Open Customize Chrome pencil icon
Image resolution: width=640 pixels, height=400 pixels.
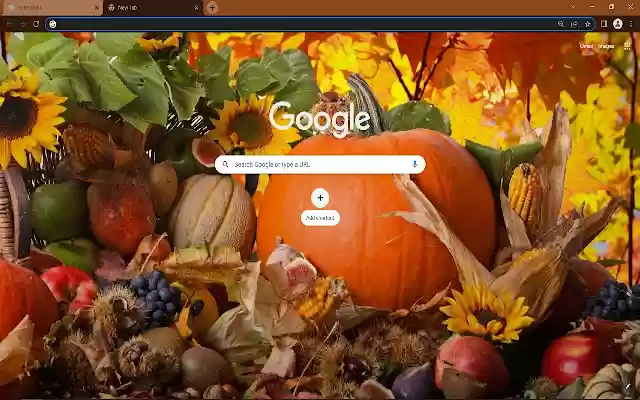[x=628, y=386]
